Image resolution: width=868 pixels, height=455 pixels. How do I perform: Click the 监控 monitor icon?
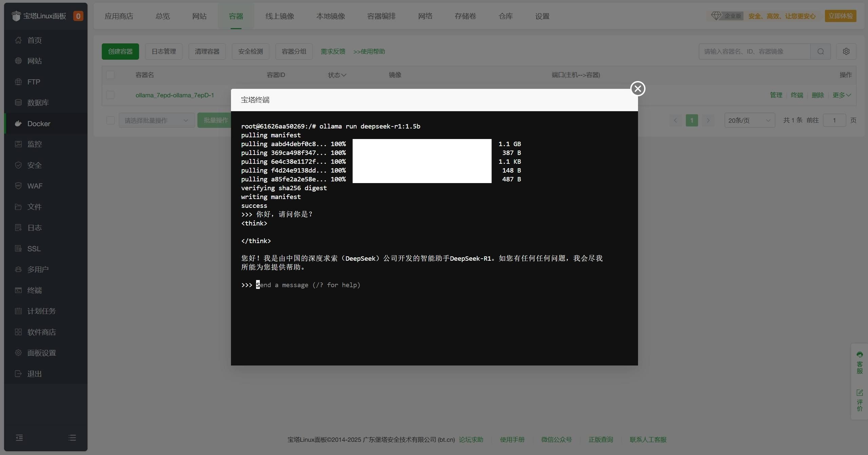(x=18, y=144)
